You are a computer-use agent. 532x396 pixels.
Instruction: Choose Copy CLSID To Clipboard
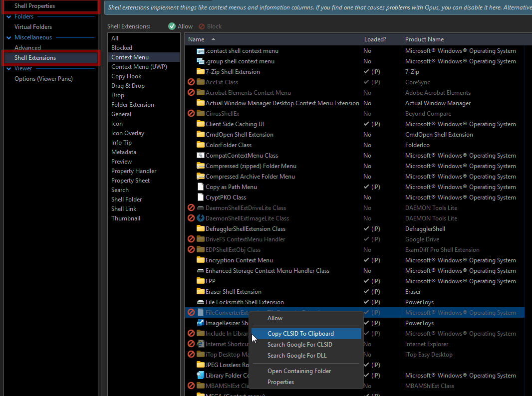300,334
